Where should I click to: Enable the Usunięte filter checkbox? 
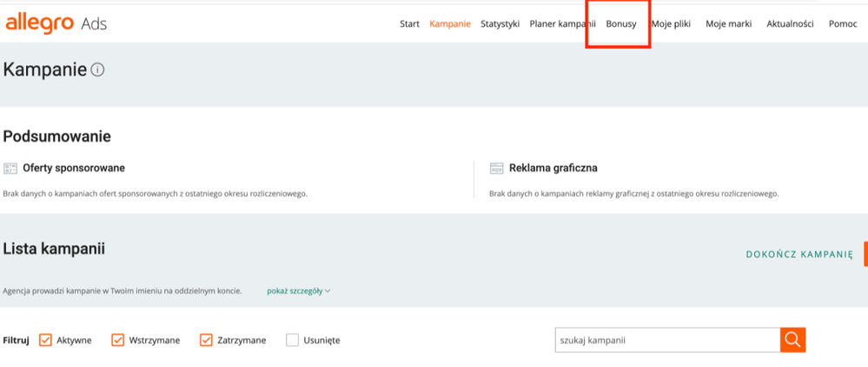(292, 340)
